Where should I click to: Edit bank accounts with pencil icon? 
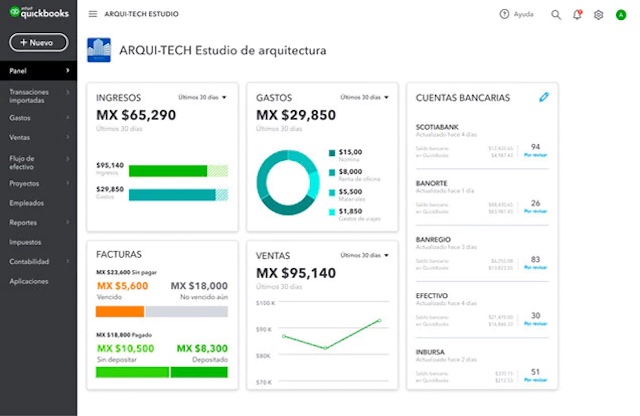tap(544, 97)
